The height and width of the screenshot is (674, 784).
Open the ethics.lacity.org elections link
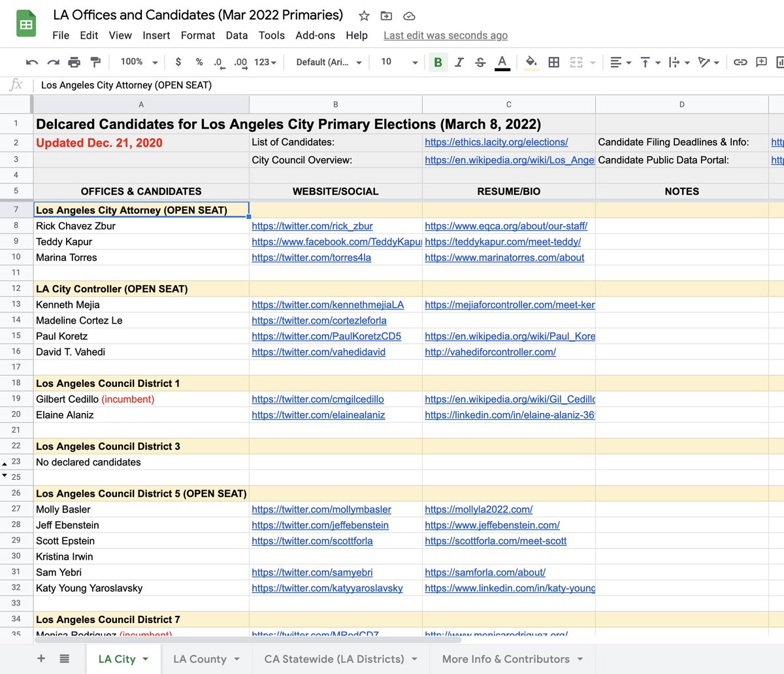(497, 142)
